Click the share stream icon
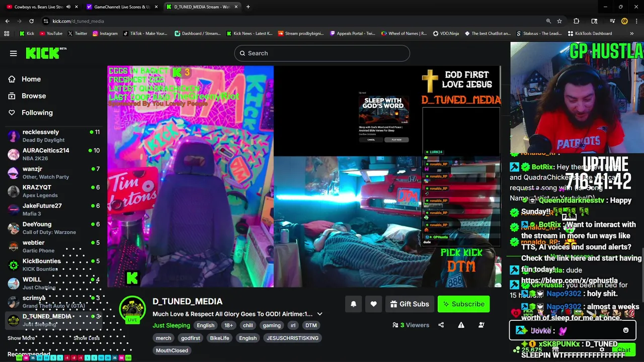 (x=441, y=325)
